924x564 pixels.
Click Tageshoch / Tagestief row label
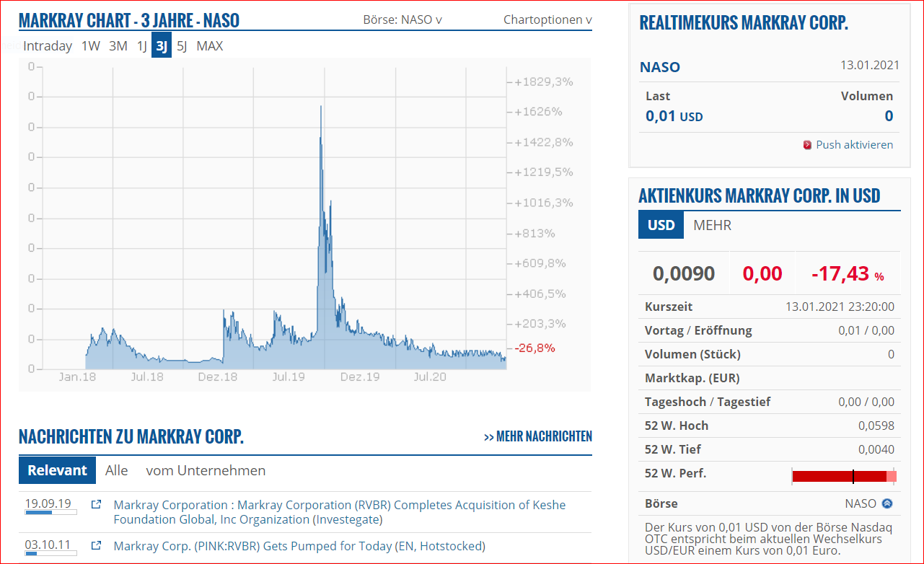708,402
